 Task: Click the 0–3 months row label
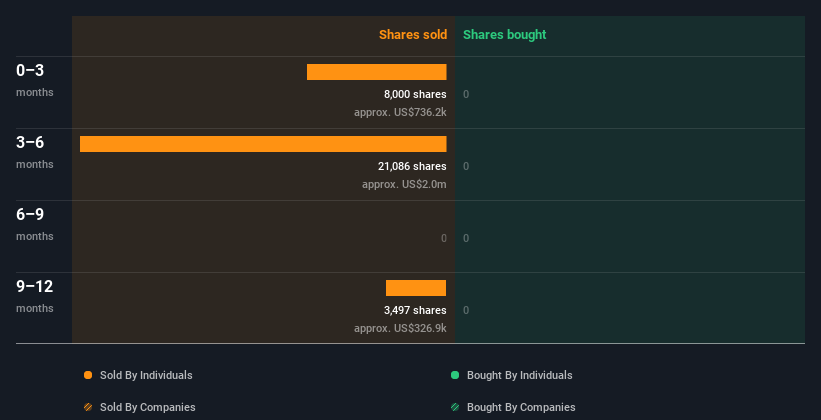pyautogui.click(x=35, y=80)
